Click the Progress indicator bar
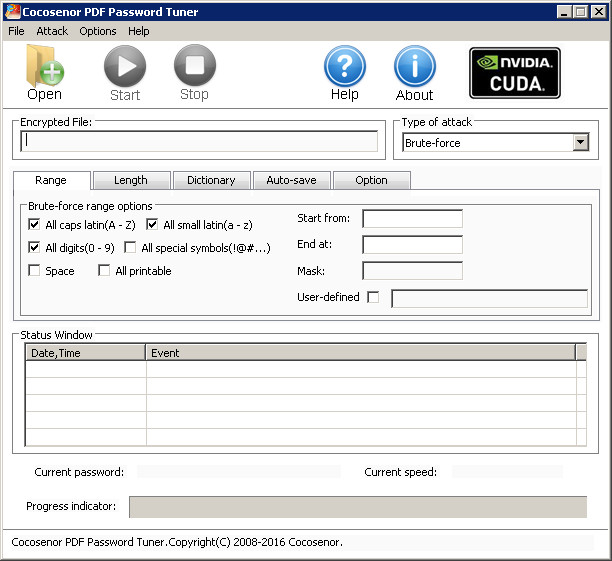 pos(358,507)
